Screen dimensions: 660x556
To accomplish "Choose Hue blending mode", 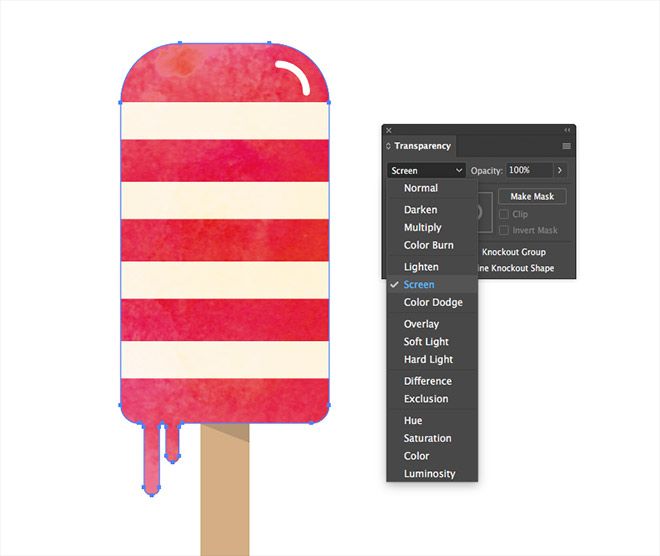I will click(432, 420).
